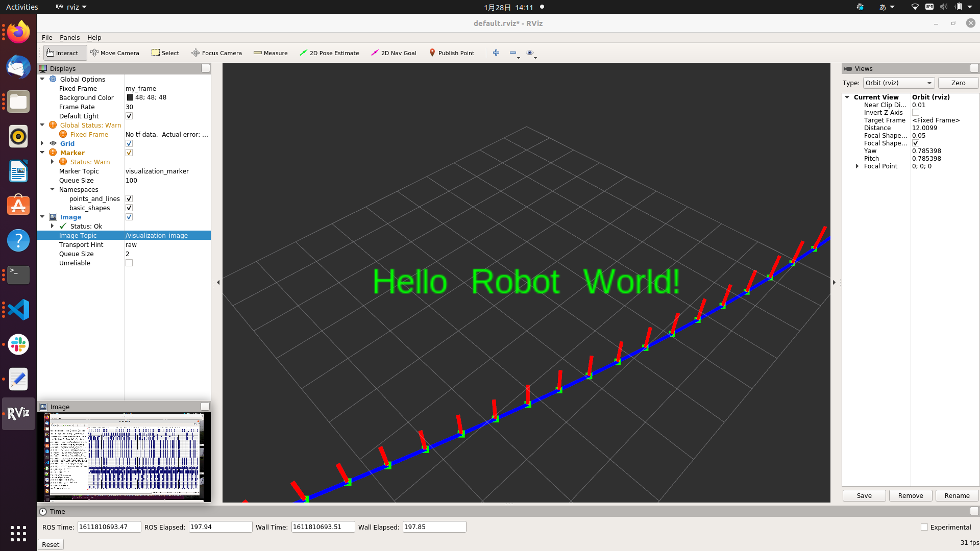Expand the Image Status: Ok row

point(53,226)
